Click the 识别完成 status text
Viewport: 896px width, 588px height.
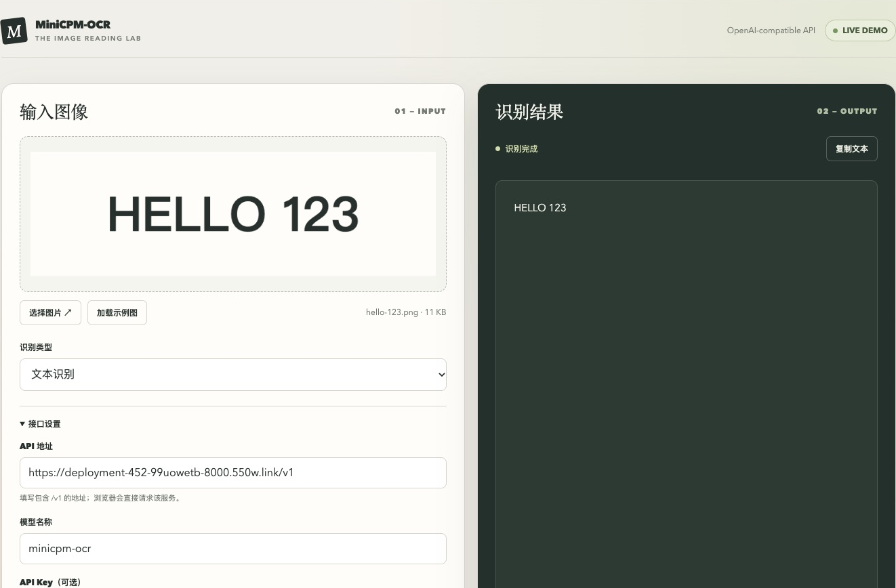[x=521, y=149]
